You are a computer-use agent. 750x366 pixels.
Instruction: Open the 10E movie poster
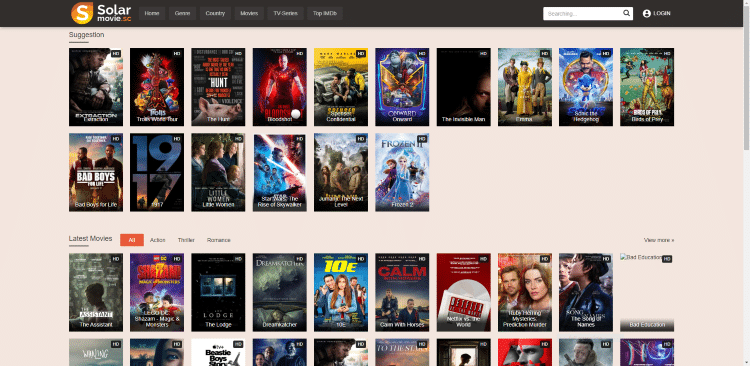tap(341, 292)
